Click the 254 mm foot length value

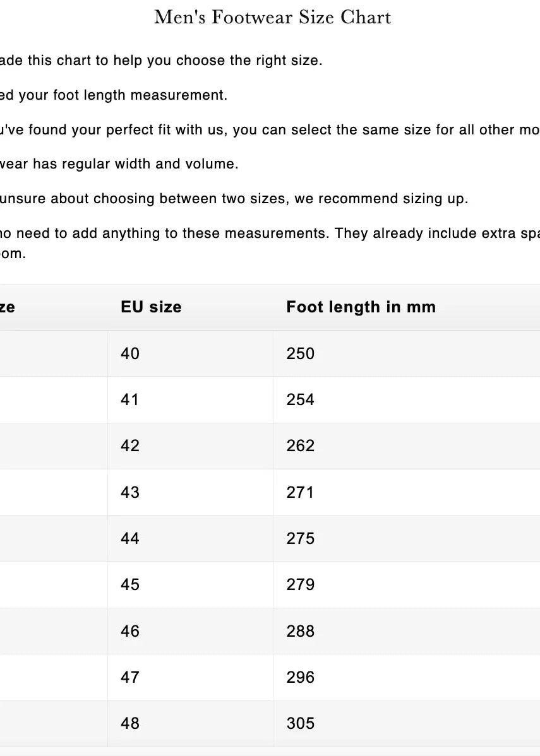(x=300, y=399)
